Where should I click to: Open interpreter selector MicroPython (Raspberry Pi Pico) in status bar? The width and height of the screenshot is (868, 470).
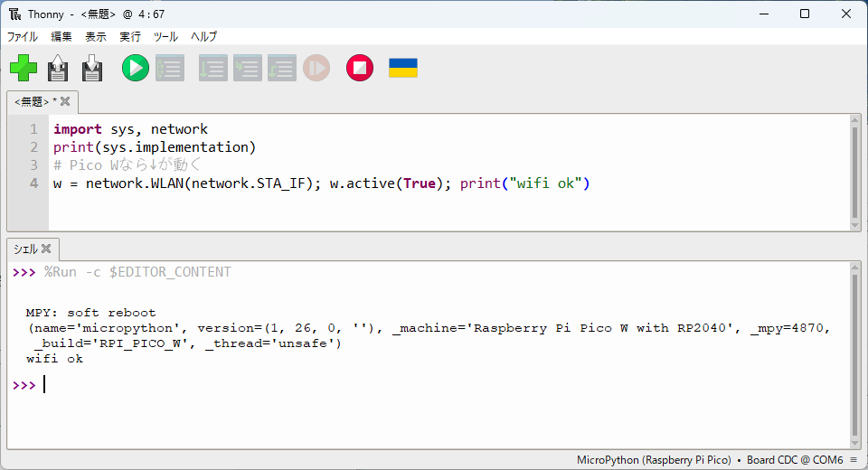pyautogui.click(x=654, y=460)
